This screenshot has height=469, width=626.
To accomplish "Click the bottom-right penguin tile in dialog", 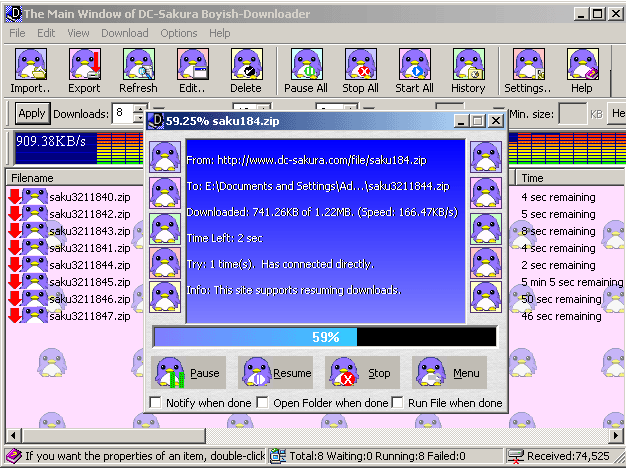I will pos(485,297).
